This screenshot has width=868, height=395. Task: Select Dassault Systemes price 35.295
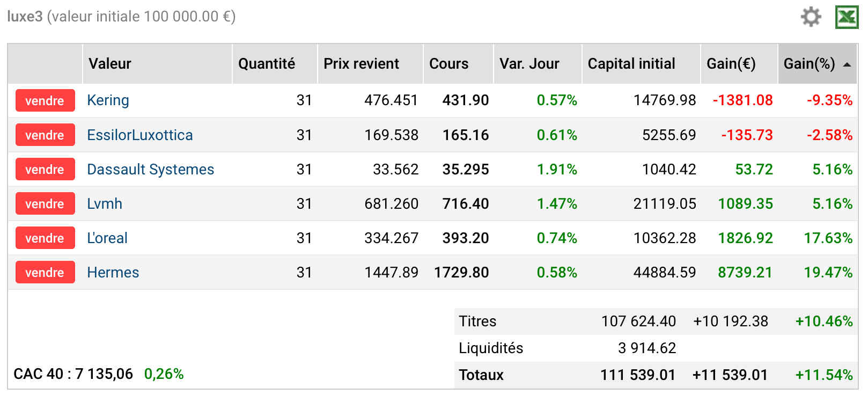tap(465, 169)
